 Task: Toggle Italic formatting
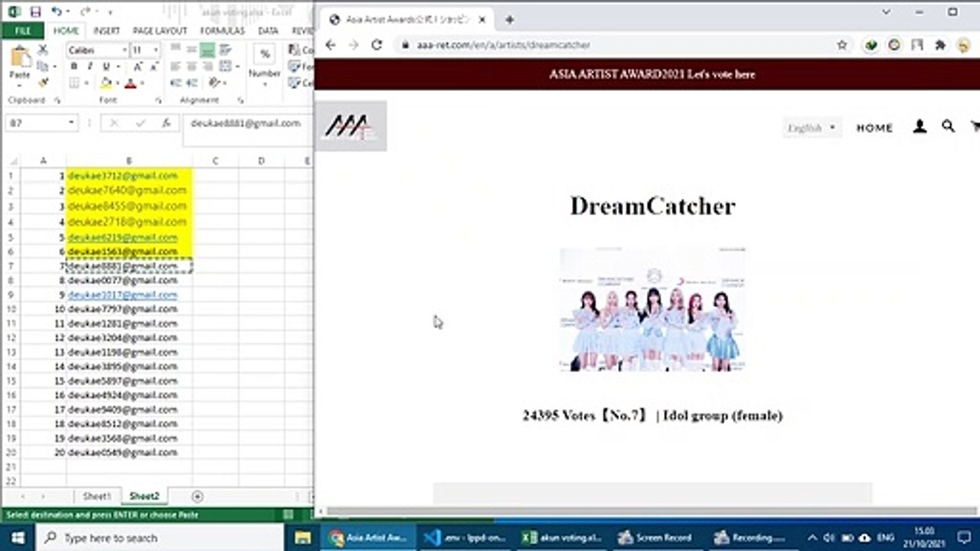point(89,67)
